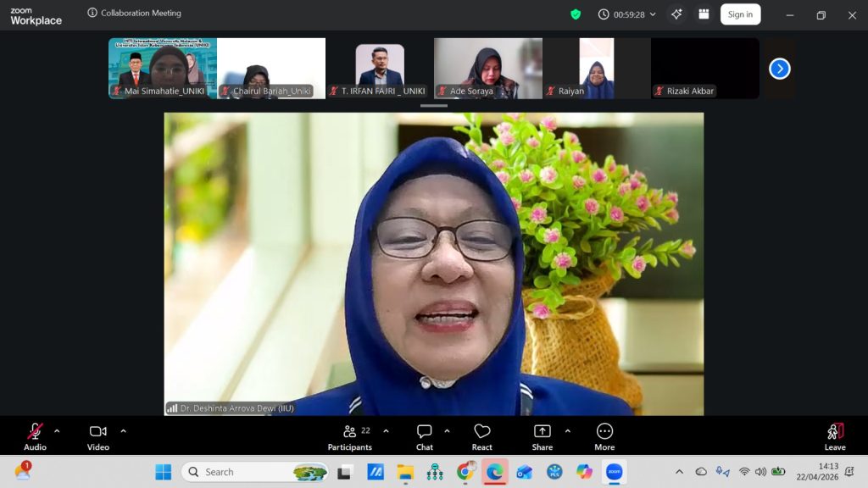Open the gallery view layout icon
This screenshot has width=868, height=488.
coord(704,14)
